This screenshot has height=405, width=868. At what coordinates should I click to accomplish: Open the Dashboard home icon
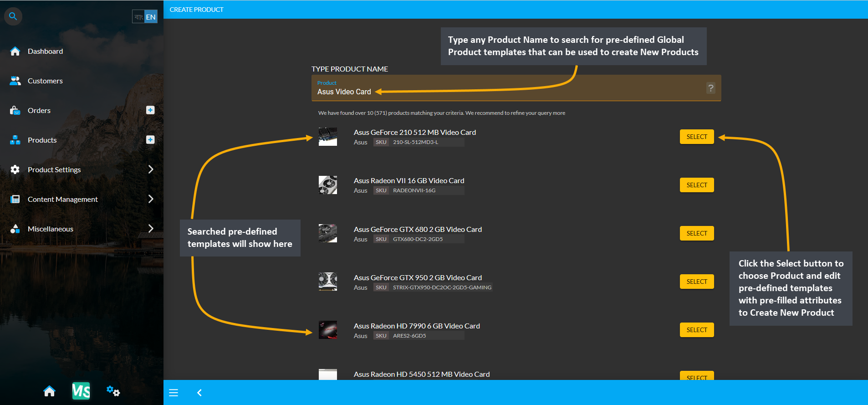tap(15, 51)
